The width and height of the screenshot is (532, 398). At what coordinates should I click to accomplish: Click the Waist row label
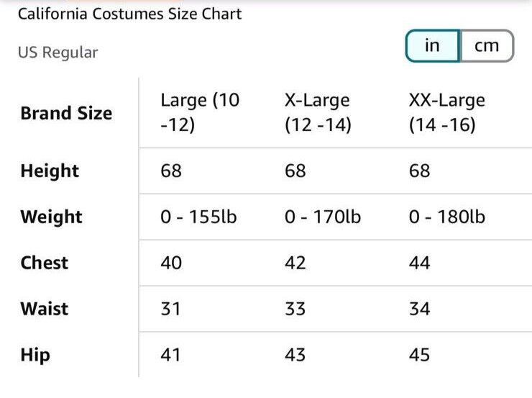point(44,309)
